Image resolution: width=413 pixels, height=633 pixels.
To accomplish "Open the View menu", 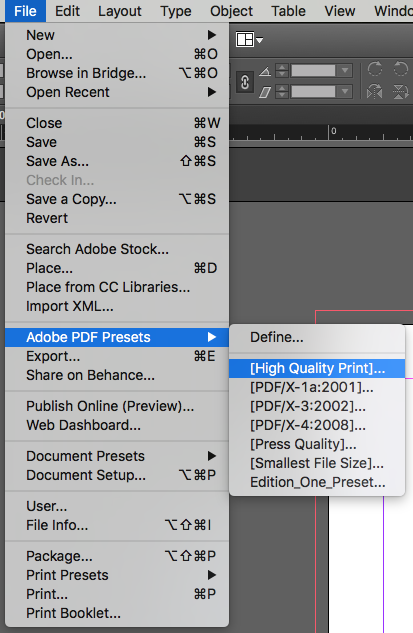I will [340, 11].
